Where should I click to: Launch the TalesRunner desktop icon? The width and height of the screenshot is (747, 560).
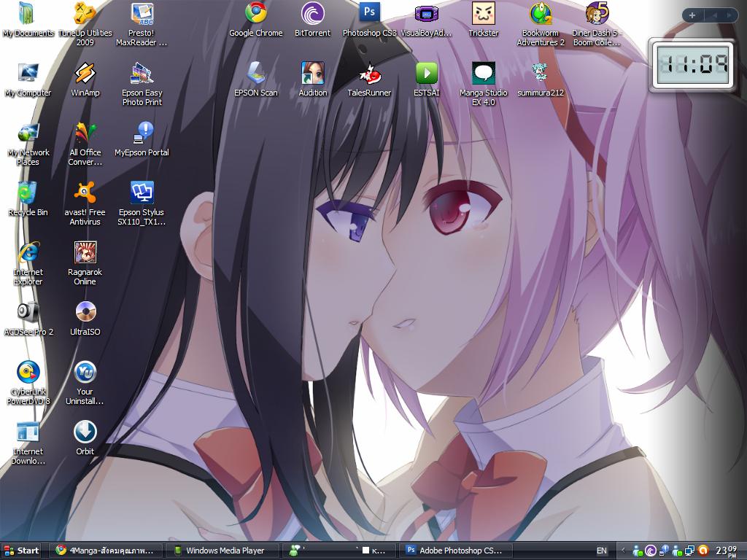369,80
